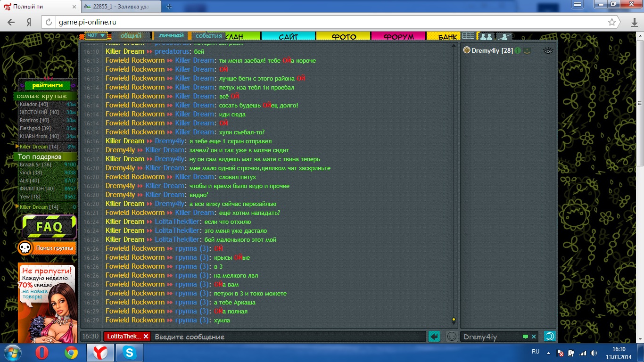Viewport: 644px width, 362px height.
Task: Click the skull icon beside Поиск группы
Action: pos(25,248)
